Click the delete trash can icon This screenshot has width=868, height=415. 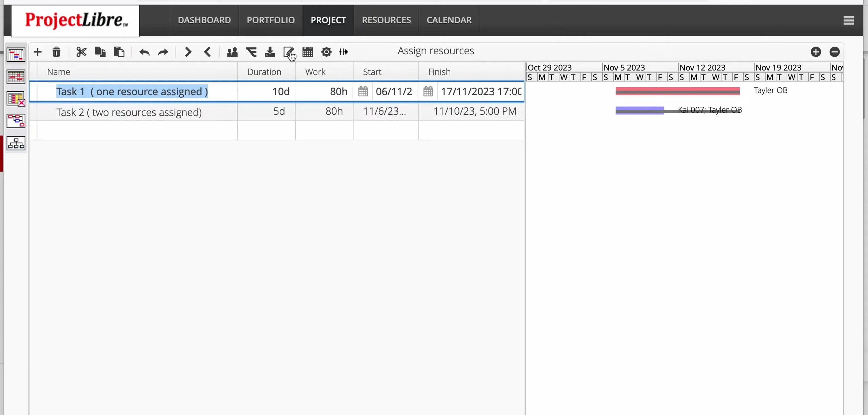tap(56, 52)
